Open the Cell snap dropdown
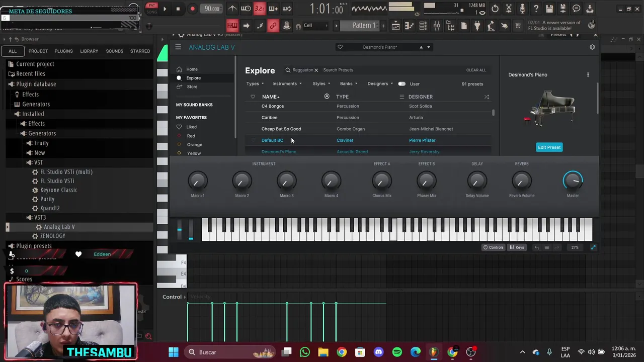The width and height of the screenshot is (644, 362). [315, 26]
